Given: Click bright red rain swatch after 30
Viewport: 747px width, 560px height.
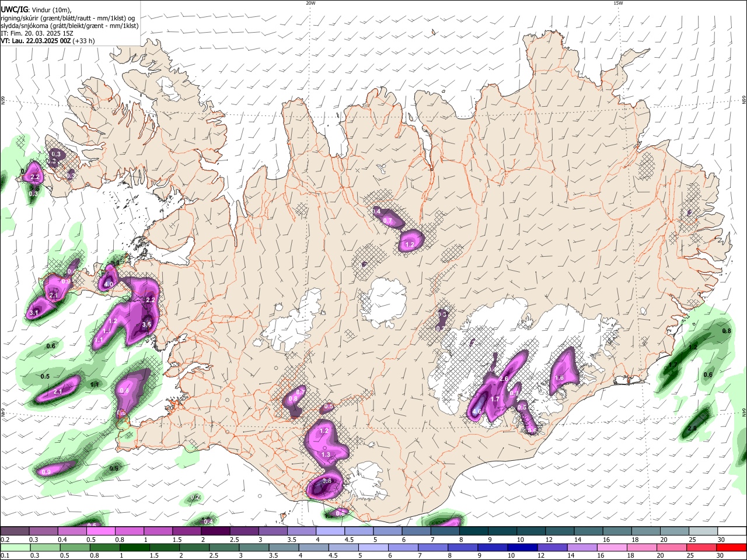Looking at the screenshot, I should [x=731, y=548].
